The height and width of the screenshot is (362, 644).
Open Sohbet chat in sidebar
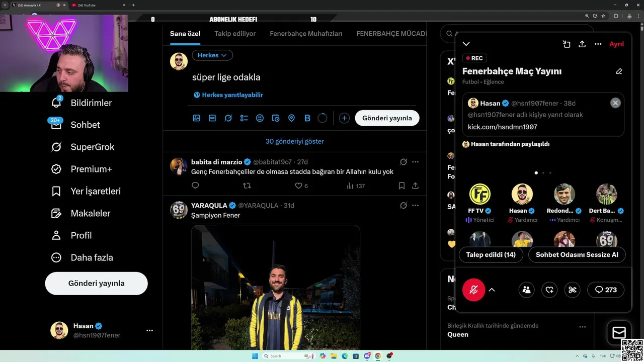click(75, 125)
